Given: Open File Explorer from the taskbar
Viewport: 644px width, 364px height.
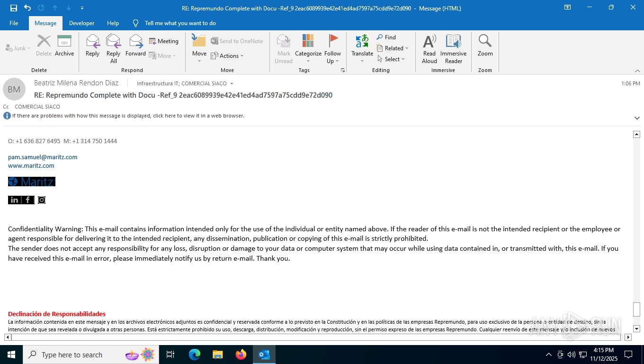Looking at the screenshot, I should point(217,355).
